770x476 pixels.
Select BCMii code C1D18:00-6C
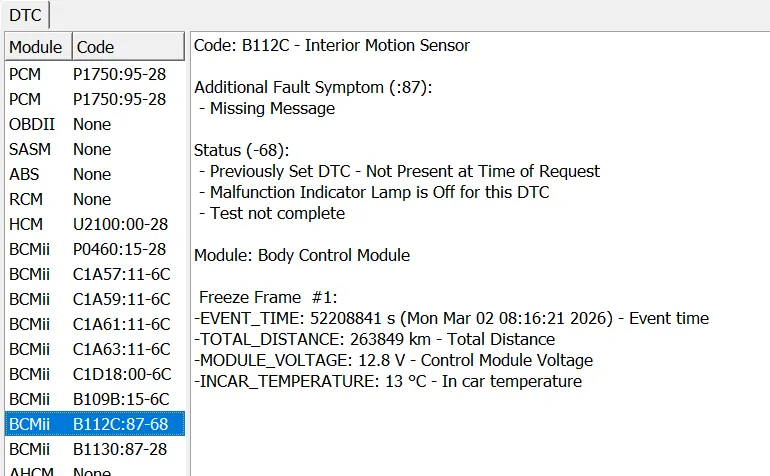click(120, 374)
